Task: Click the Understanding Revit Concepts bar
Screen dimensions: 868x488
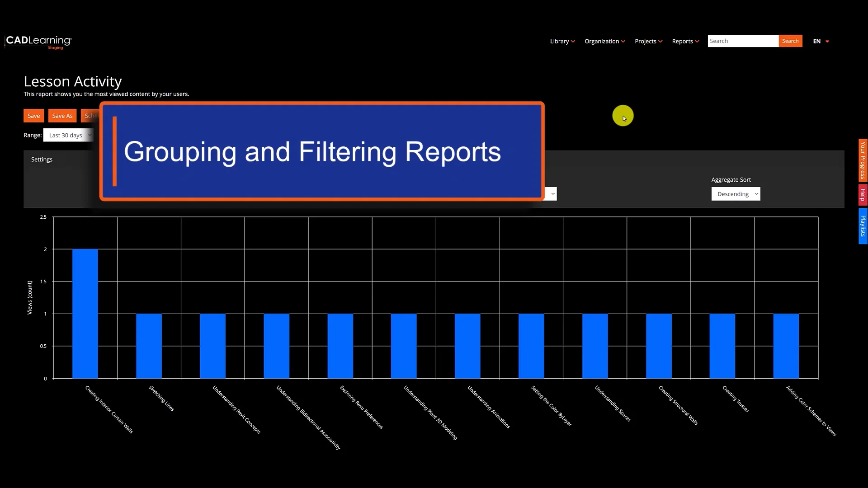Action: point(212,346)
